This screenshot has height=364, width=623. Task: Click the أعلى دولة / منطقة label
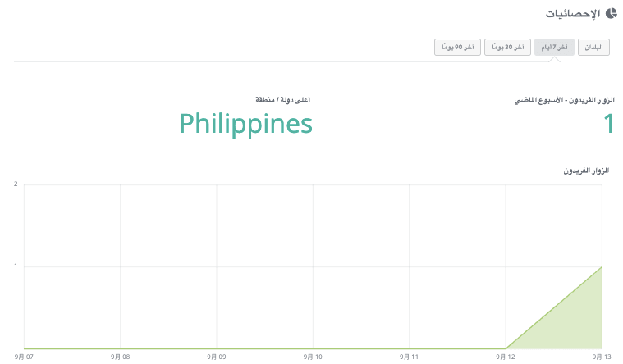pos(282,100)
